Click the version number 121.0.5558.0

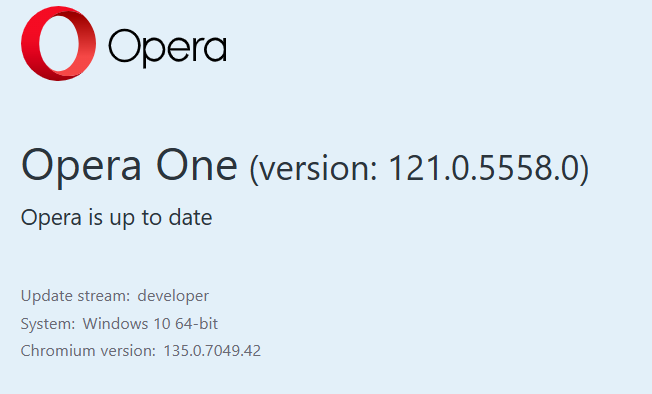(482, 168)
